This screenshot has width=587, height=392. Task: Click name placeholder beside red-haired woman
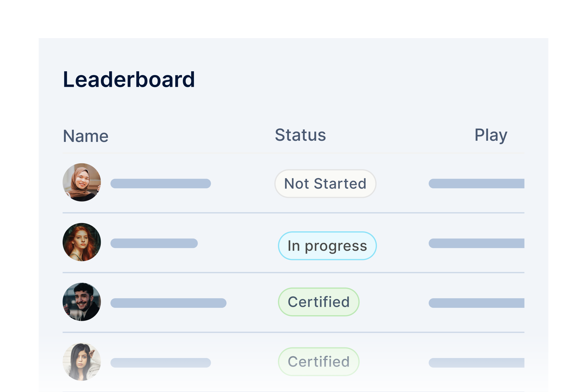click(154, 243)
